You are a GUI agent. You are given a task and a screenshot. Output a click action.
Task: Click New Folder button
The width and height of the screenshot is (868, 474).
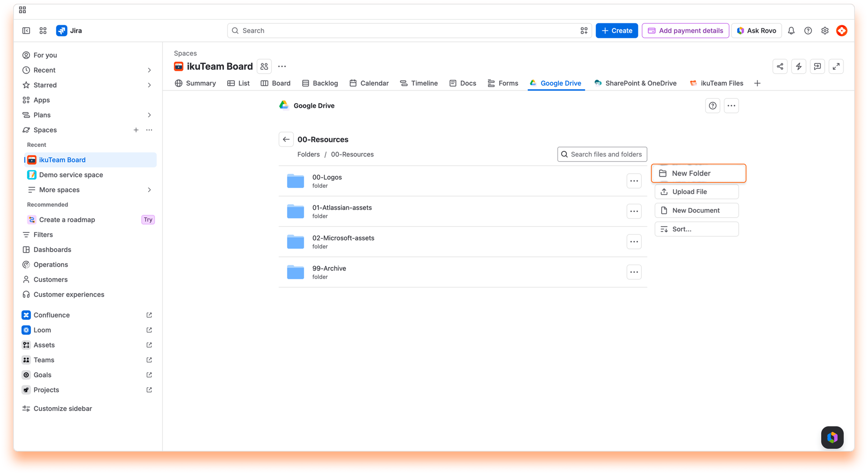pyautogui.click(x=699, y=173)
